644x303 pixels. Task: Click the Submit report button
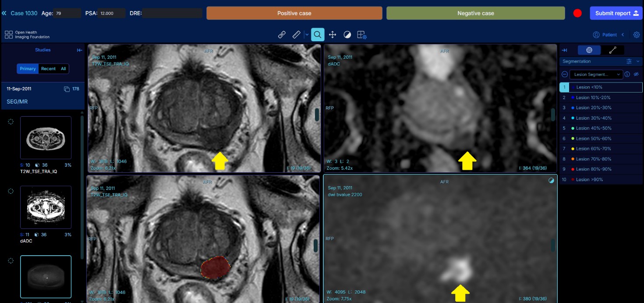[616, 13]
